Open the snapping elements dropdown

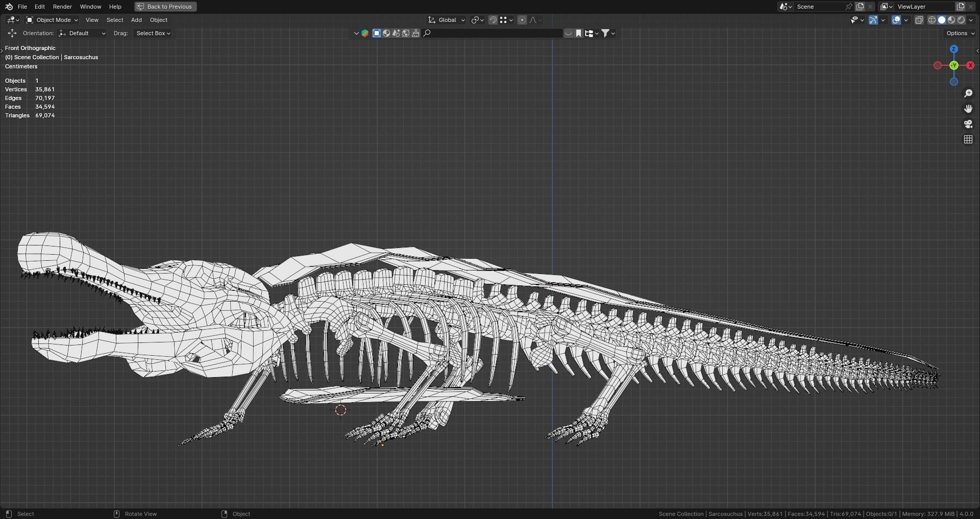coord(506,20)
